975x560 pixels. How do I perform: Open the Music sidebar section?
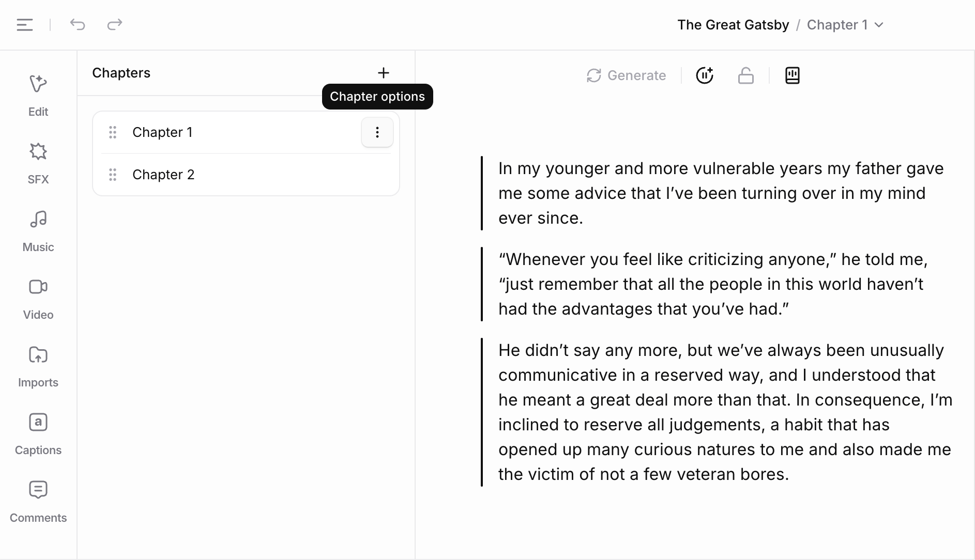38,230
